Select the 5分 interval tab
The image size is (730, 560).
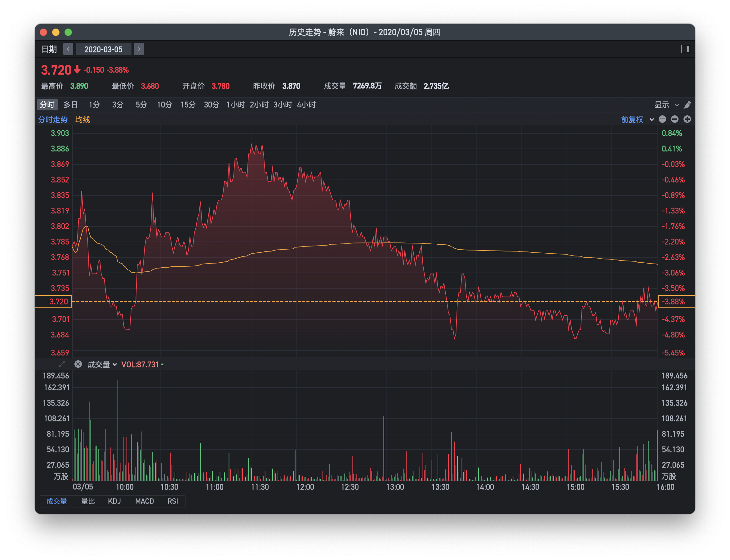click(141, 105)
